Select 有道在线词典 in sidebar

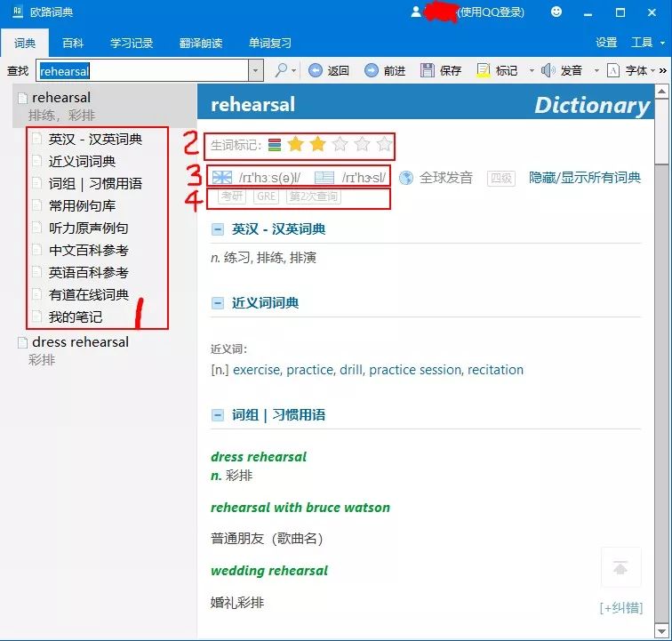(x=88, y=295)
